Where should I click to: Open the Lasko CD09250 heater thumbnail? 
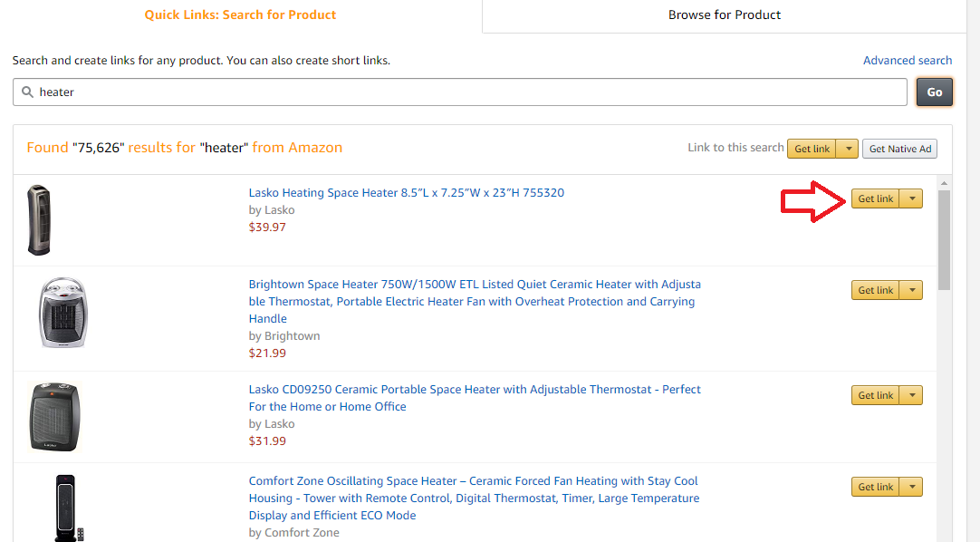pos(54,416)
